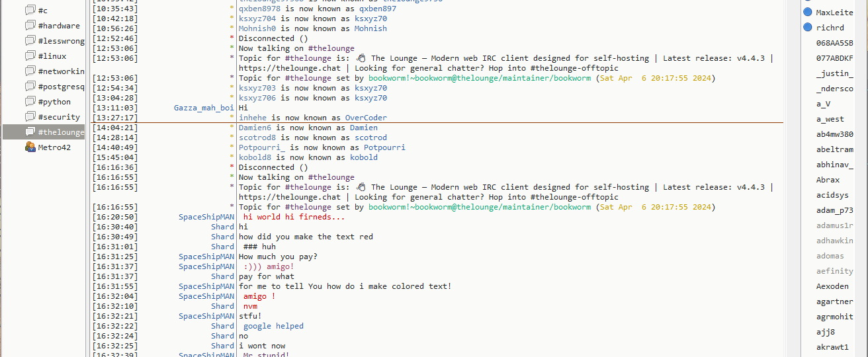Select away user adhawkin in the user list

834,241
